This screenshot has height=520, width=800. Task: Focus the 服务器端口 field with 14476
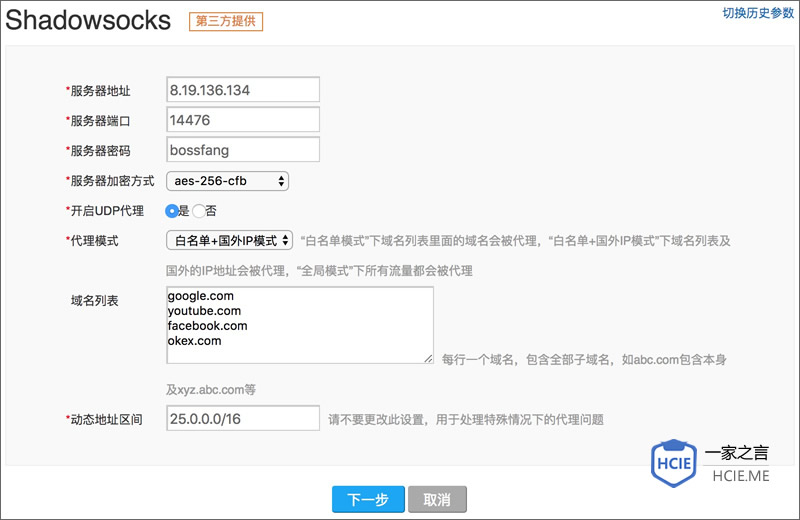(243, 120)
